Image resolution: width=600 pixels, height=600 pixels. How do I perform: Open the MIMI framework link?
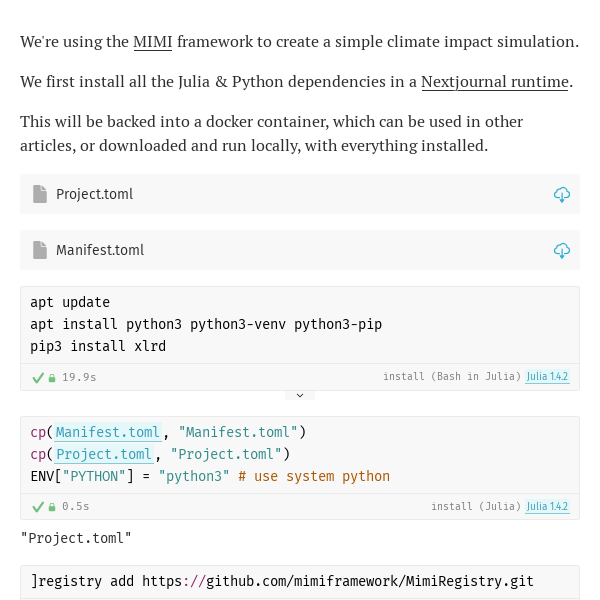tap(152, 42)
